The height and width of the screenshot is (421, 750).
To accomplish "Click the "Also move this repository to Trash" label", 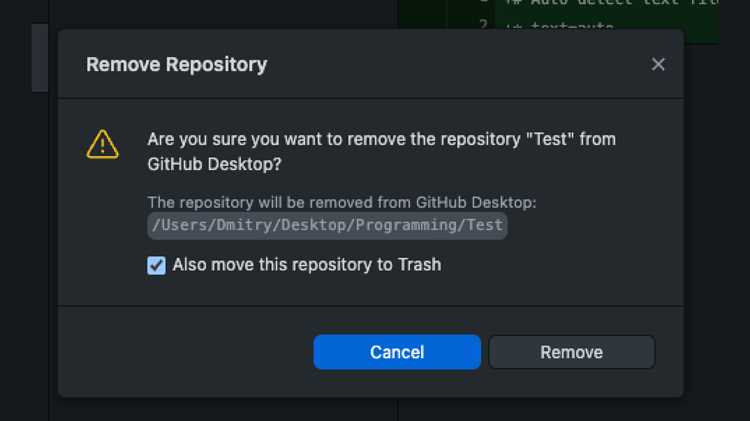I will (x=307, y=265).
